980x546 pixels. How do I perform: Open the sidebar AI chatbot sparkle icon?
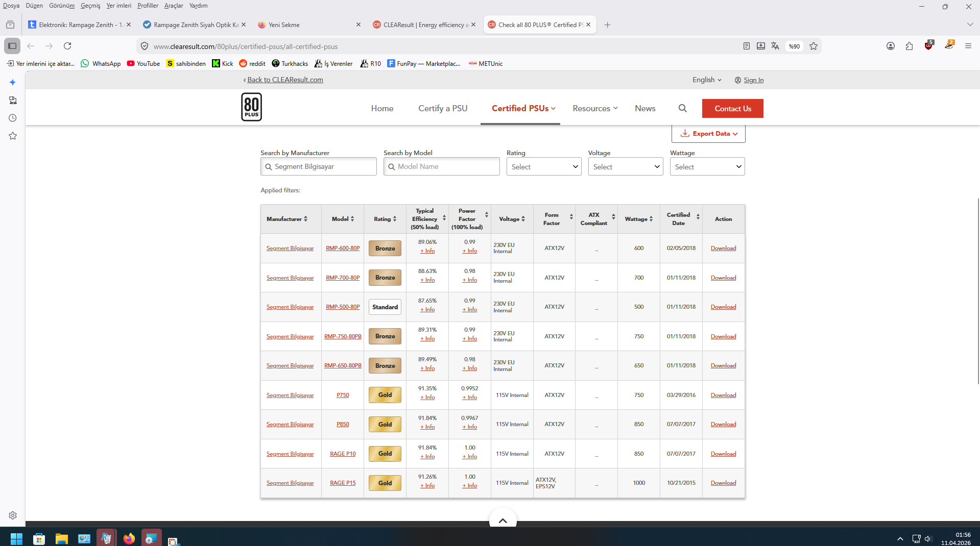point(13,82)
